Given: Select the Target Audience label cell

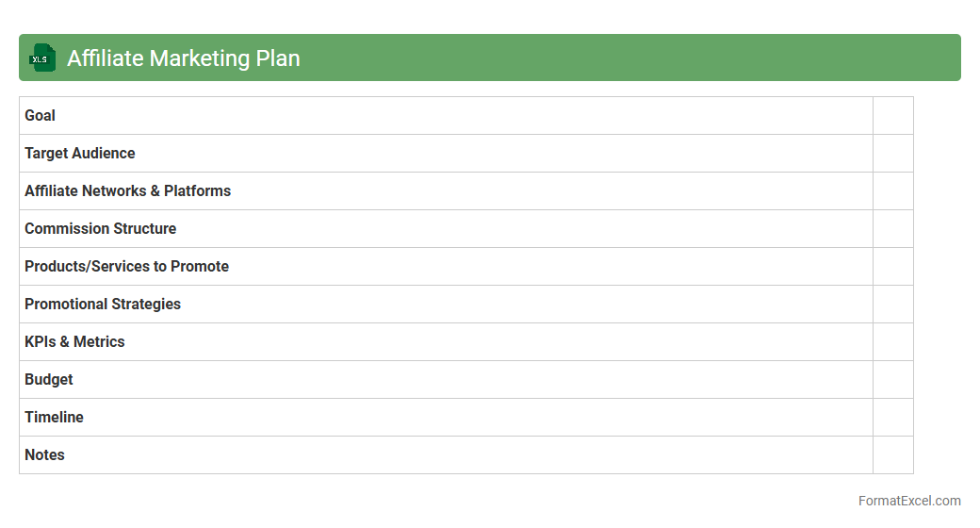Looking at the screenshot, I should (x=80, y=153).
